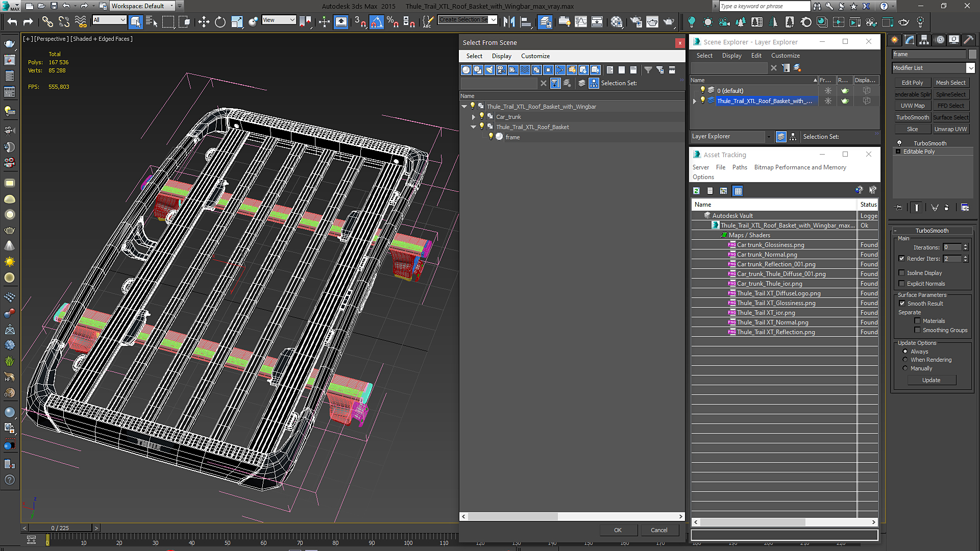Click the time slider 0 / 225
The image size is (980, 551).
60,528
